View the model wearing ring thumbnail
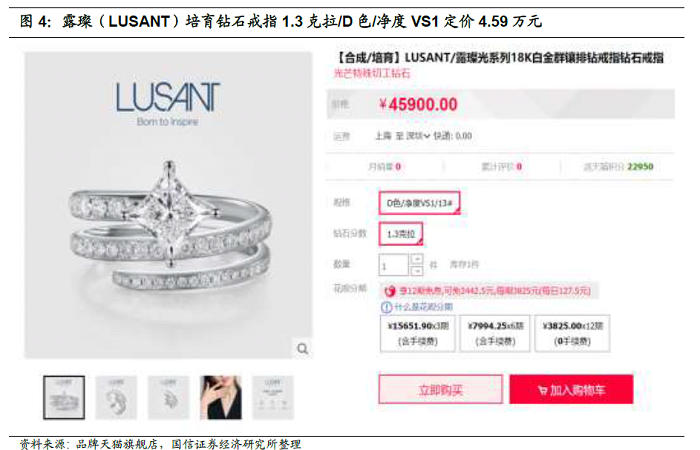Screen dimensions: 700x450 point(221,397)
